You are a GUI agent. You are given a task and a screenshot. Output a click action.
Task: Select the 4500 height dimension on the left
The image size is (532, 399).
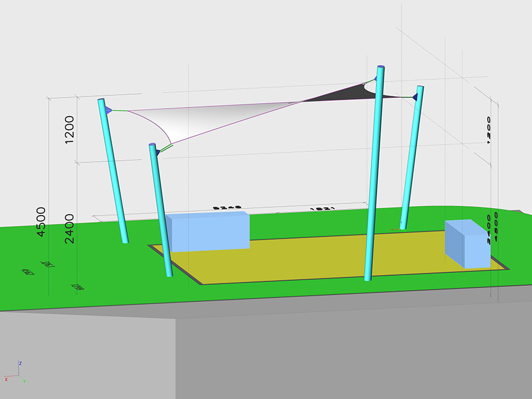pos(41,222)
